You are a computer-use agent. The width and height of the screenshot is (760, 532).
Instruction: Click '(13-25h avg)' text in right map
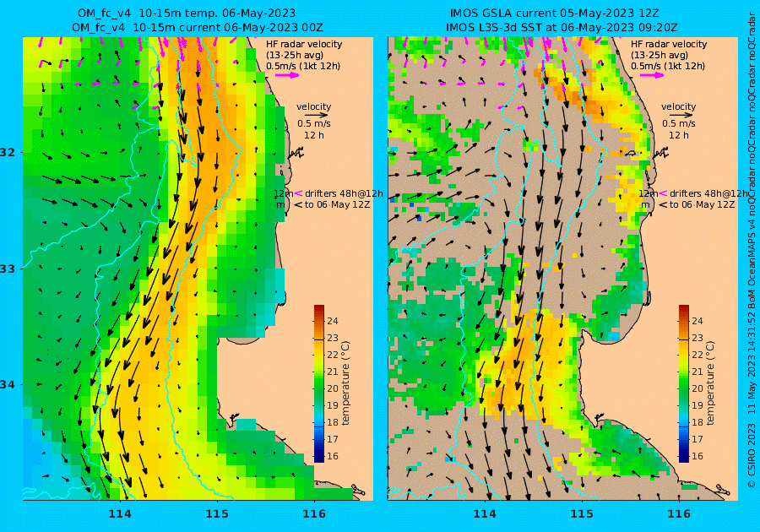[x=660, y=55]
